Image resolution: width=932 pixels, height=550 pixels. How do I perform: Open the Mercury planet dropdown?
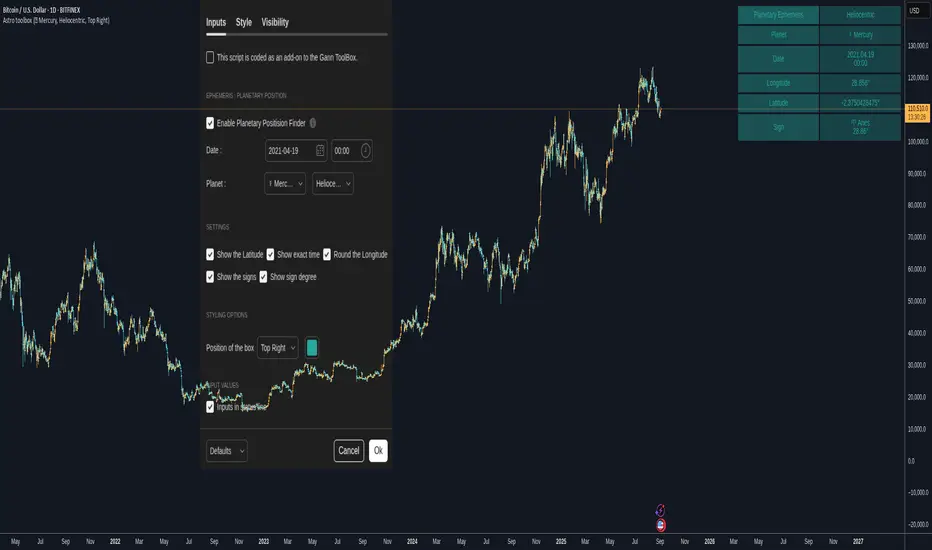[x=286, y=184]
